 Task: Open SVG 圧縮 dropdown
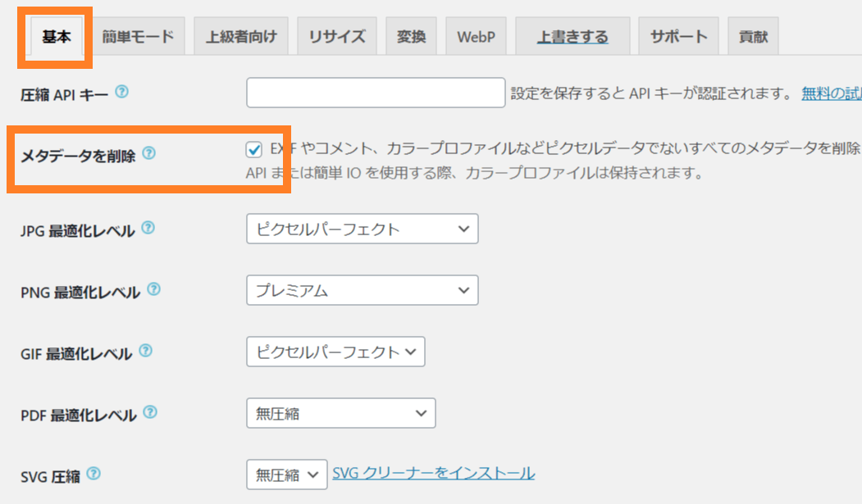point(287,474)
